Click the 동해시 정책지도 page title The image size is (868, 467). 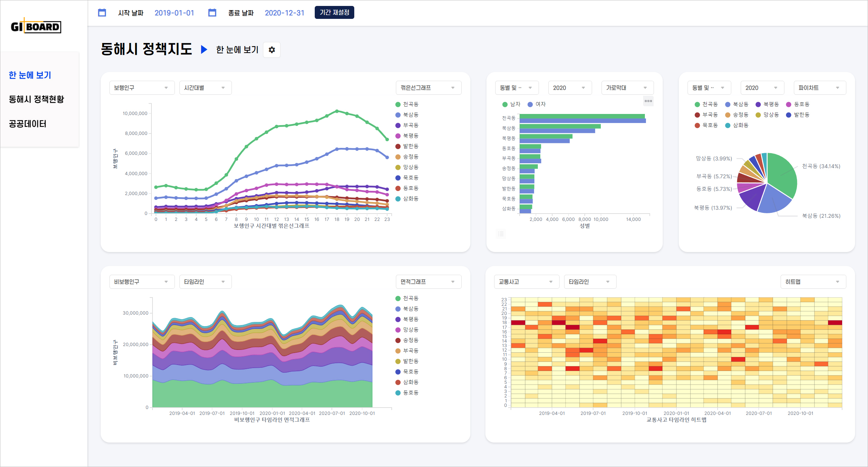pos(146,49)
